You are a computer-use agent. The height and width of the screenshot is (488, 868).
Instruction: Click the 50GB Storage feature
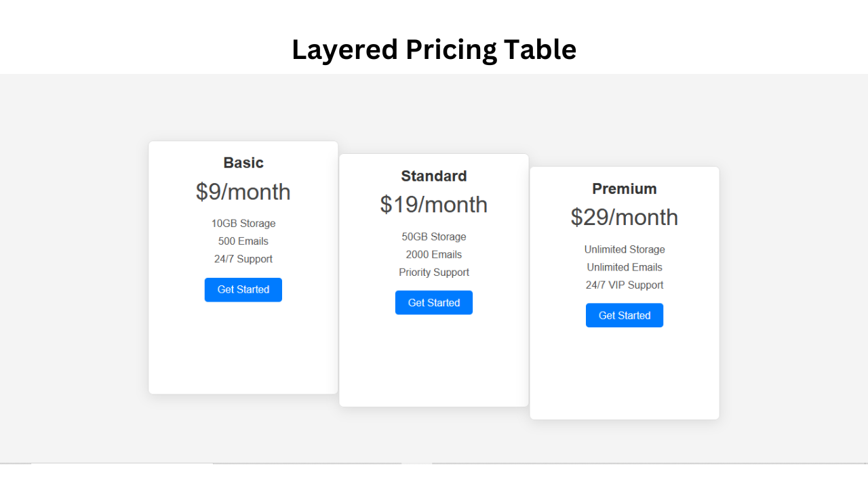[x=433, y=237]
